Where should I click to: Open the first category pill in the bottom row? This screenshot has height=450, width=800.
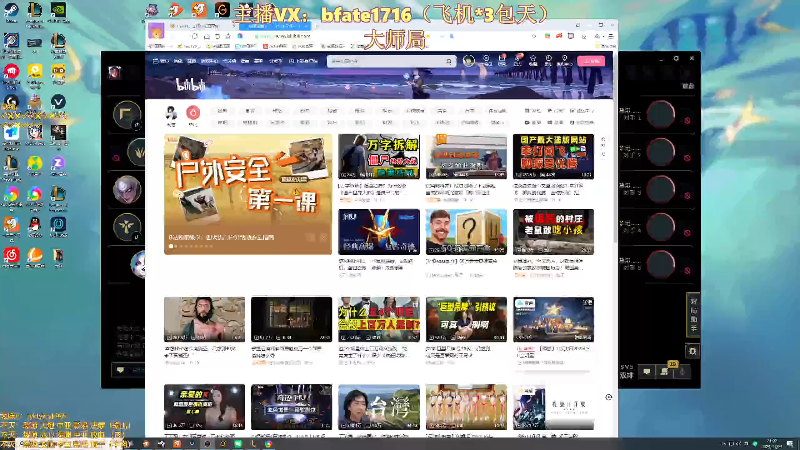[x=222, y=122]
